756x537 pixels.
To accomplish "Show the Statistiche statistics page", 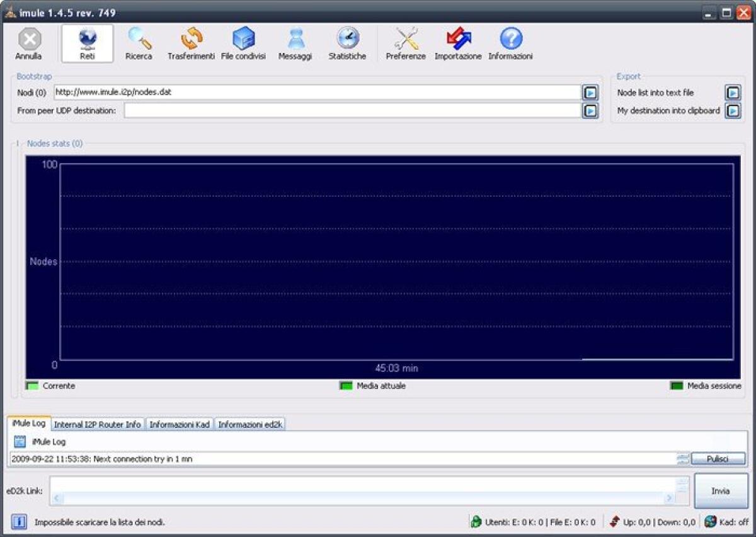I will coord(347,43).
